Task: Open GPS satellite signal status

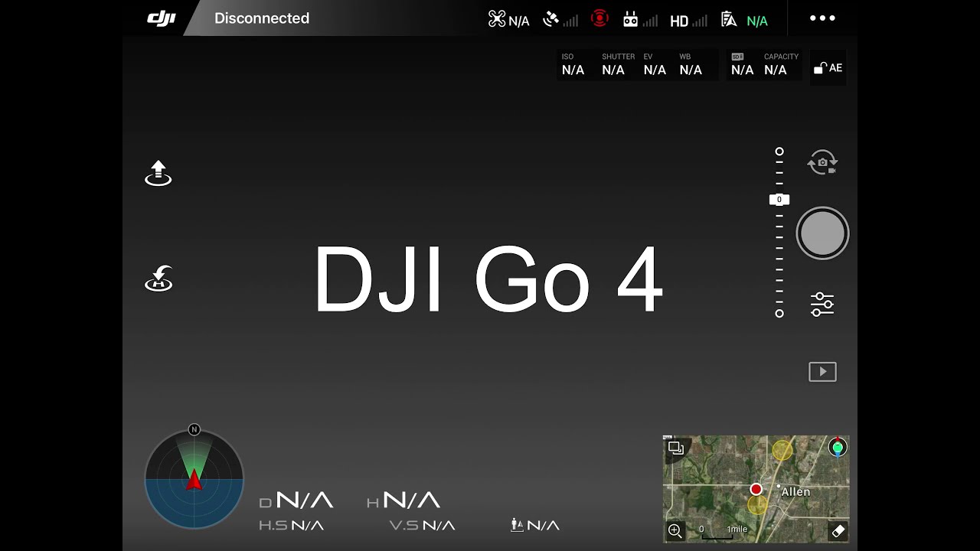Action: click(560, 20)
